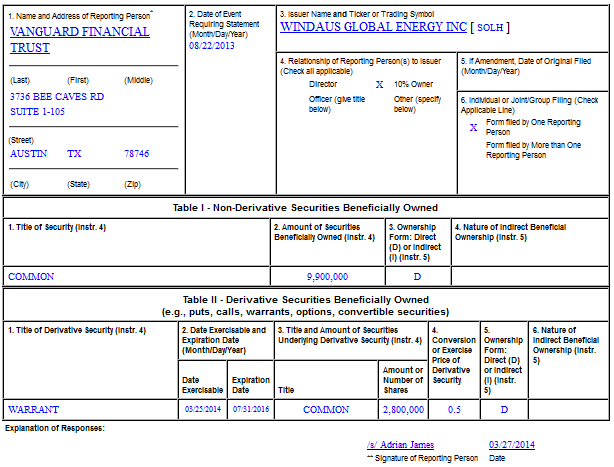Select the date exercisable 03/25/2014
Viewport: 614px width, 467px height.
click(x=203, y=409)
